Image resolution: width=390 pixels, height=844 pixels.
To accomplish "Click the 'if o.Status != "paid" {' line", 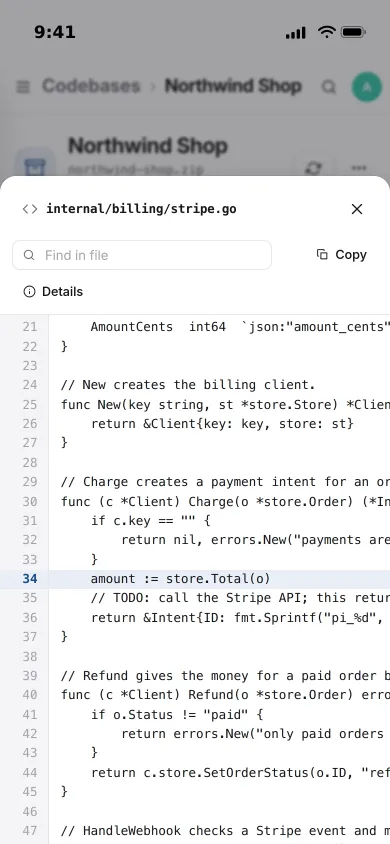I will click(x=177, y=714).
